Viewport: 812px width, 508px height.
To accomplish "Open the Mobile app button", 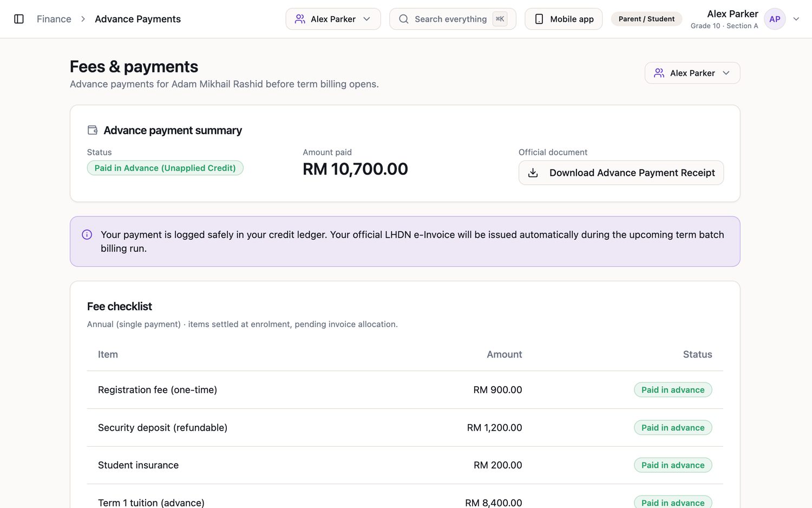I will pos(564,19).
